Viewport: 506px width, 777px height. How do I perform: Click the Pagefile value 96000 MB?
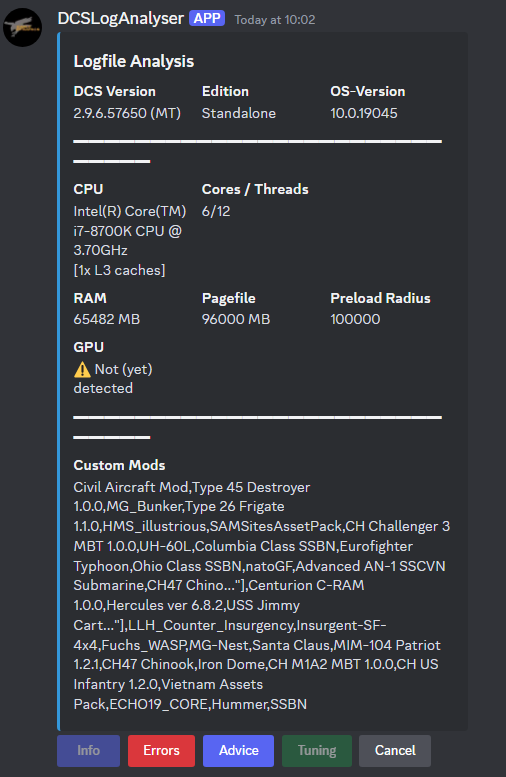[x=236, y=319]
